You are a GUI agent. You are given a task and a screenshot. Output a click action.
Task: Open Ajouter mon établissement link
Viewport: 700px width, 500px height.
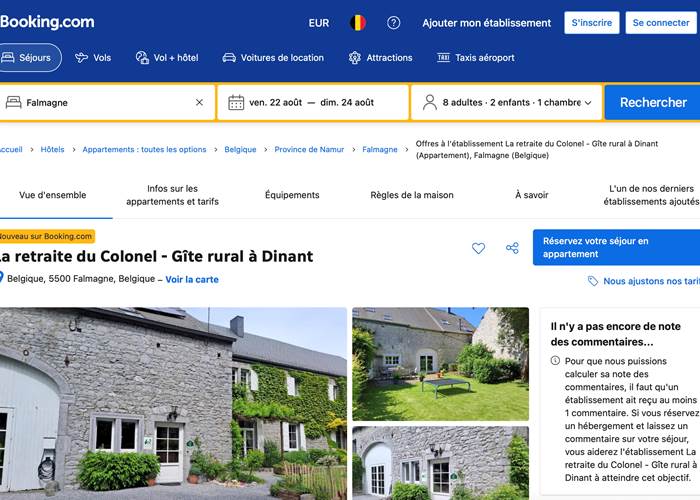coord(487,23)
